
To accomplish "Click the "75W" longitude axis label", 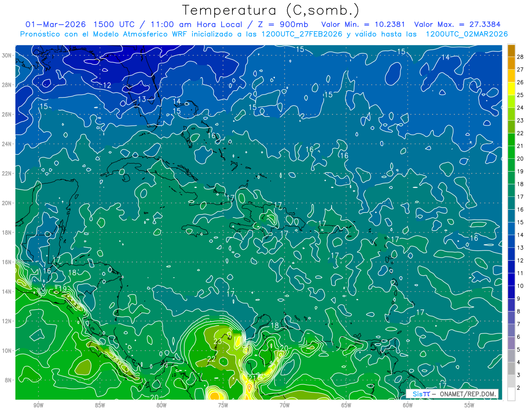I will [x=223, y=405].
